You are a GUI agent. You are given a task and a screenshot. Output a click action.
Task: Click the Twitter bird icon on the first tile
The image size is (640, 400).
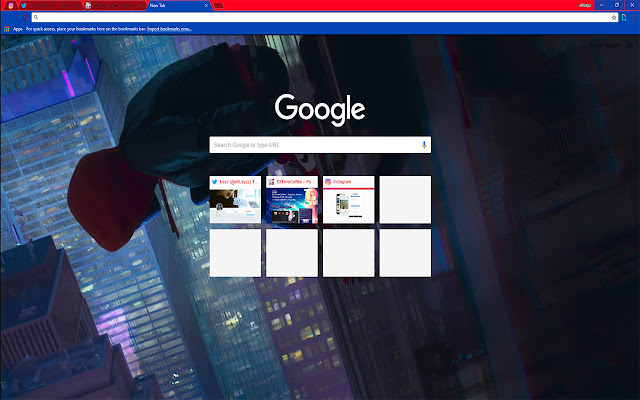click(214, 182)
